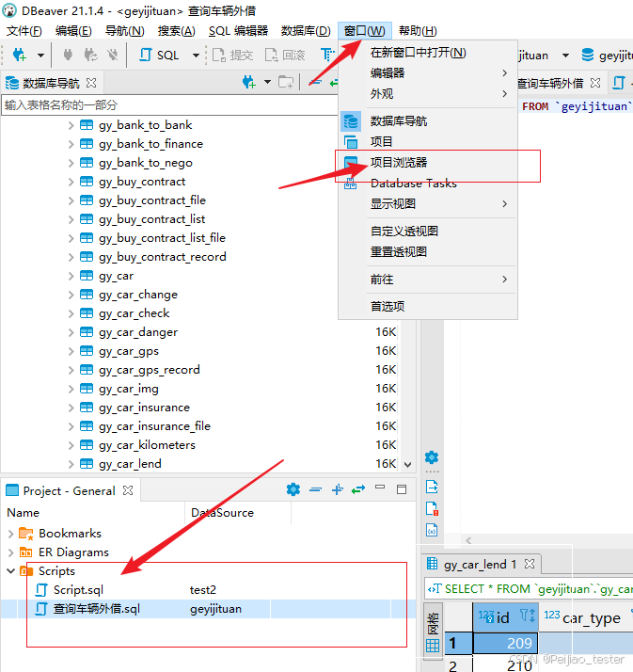The image size is (633, 672).
Task: Select the gy_car_kilometers table
Action: 147,445
